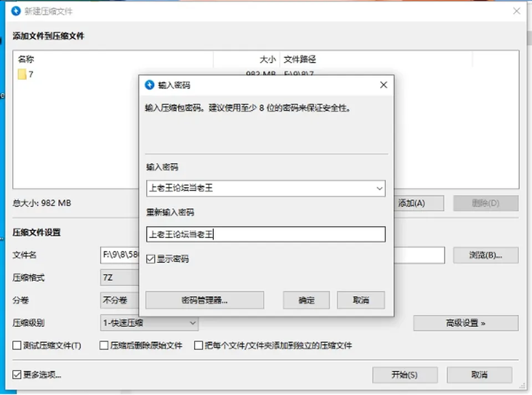Close the 输入密码 password dialog
This screenshot has height=395, width=532.
[x=383, y=85]
